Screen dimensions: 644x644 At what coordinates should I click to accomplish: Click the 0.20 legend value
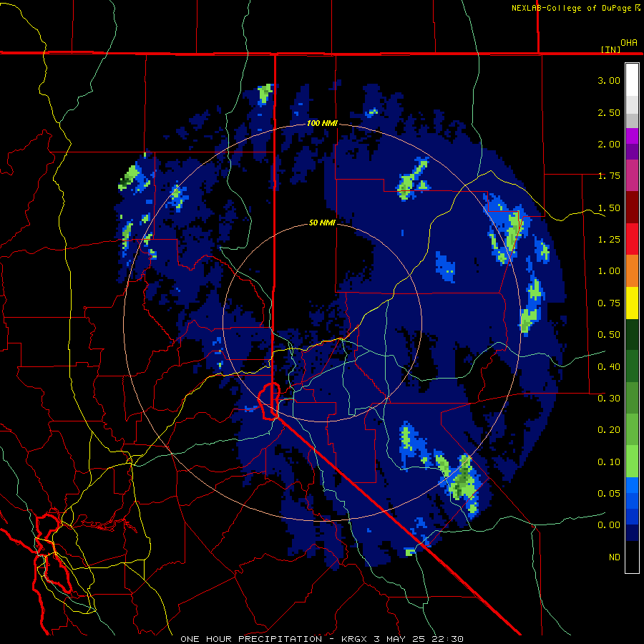[609, 430]
